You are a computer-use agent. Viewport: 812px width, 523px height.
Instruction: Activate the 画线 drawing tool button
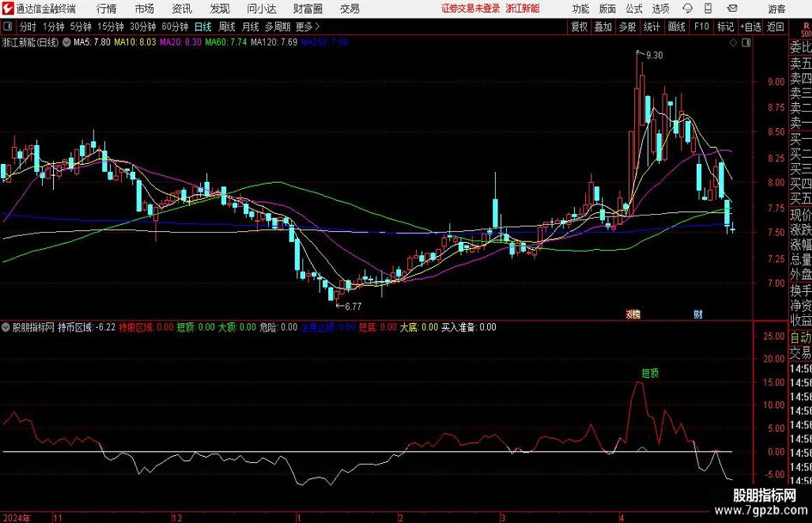pos(676,27)
